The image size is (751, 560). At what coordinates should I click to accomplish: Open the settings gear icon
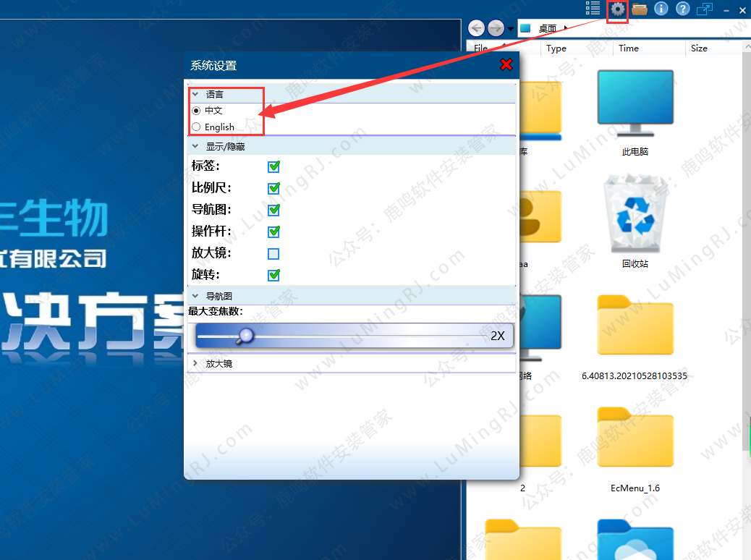[x=617, y=9]
